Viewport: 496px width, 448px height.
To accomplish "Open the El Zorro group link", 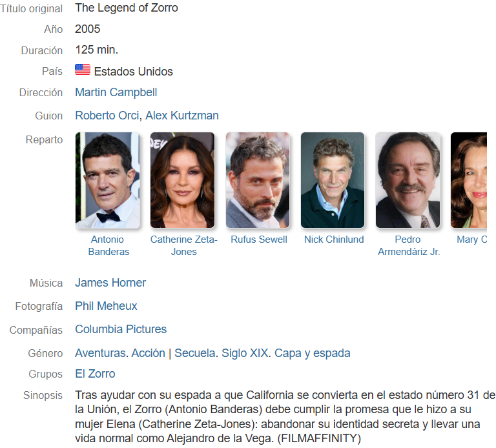I will [x=95, y=374].
